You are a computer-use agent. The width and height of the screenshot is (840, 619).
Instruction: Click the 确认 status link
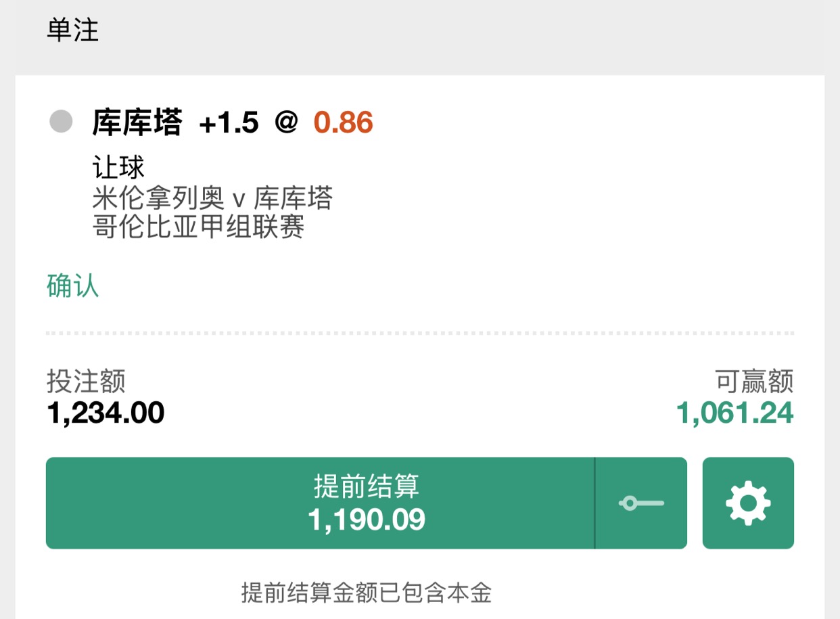(73, 286)
